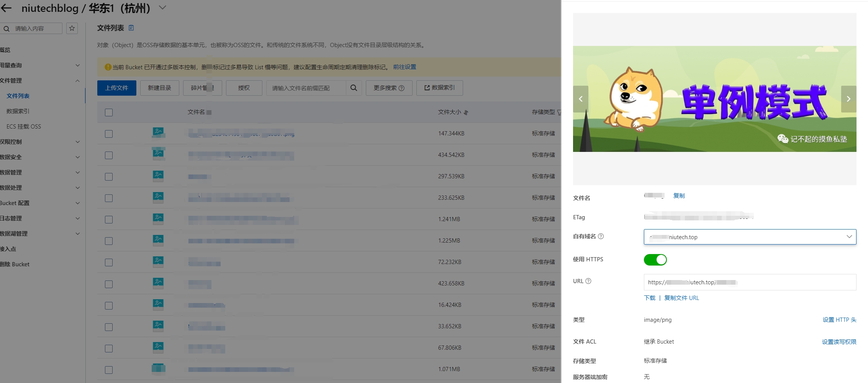Click the 复制文件 URL link
868x383 pixels.
tap(681, 298)
